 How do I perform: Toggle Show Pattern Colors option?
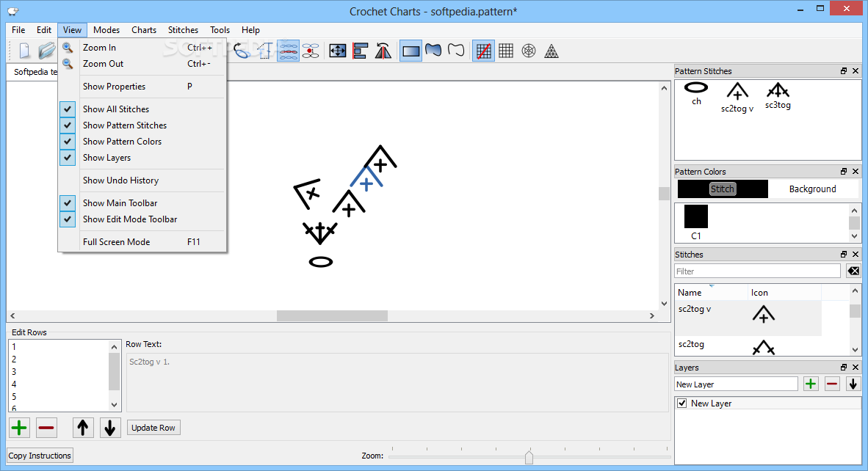[142, 141]
